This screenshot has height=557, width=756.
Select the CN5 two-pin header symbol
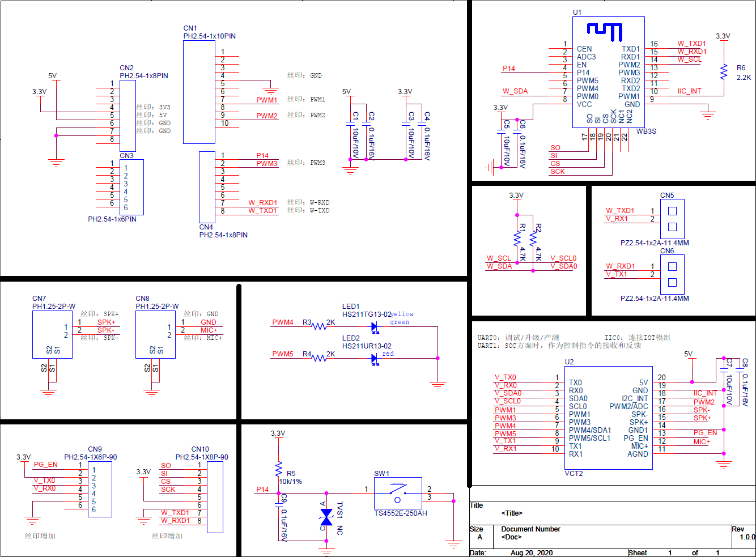coord(672,219)
